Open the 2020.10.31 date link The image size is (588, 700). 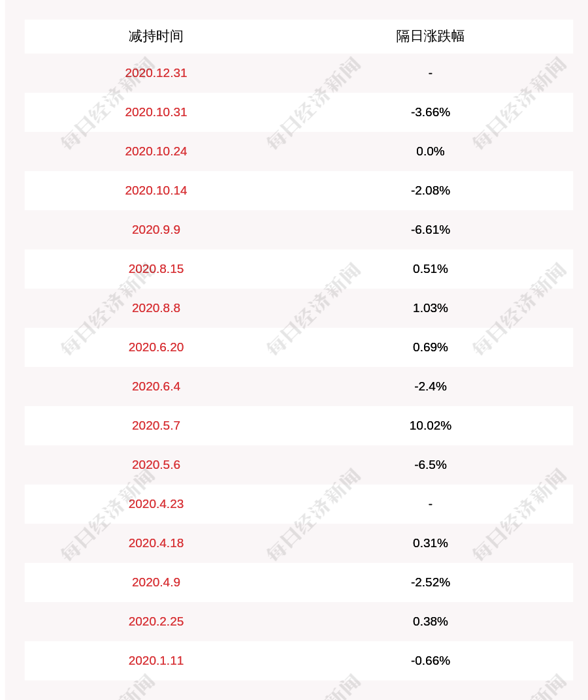click(x=155, y=112)
